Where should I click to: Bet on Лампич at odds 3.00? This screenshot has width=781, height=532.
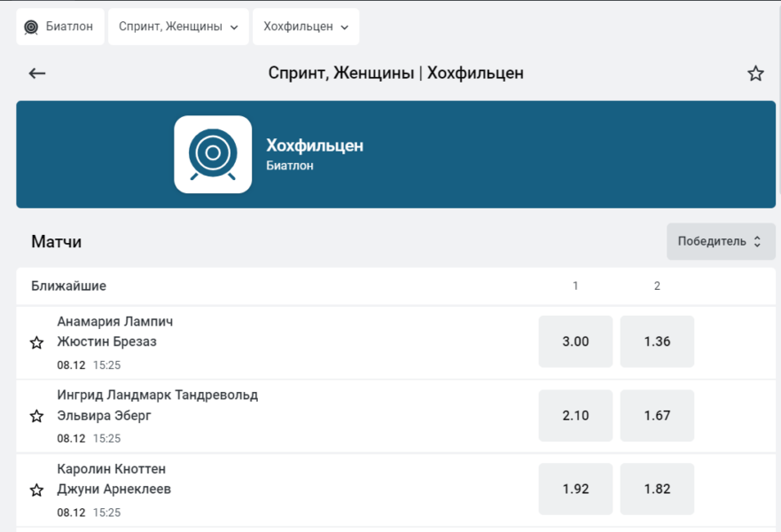575,341
